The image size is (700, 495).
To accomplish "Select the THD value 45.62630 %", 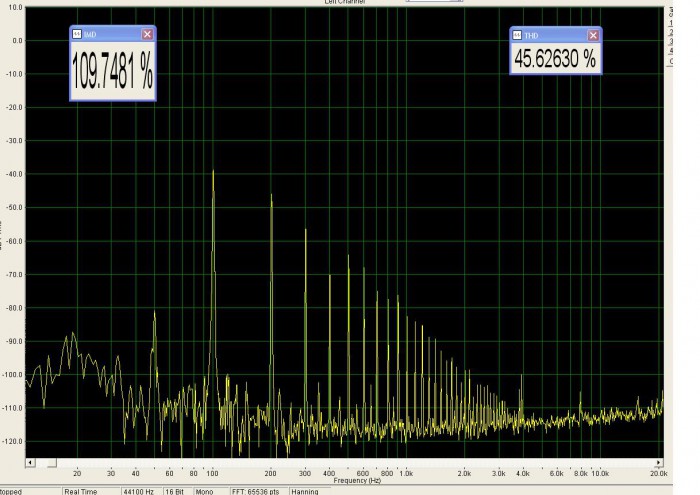I will [x=555, y=58].
